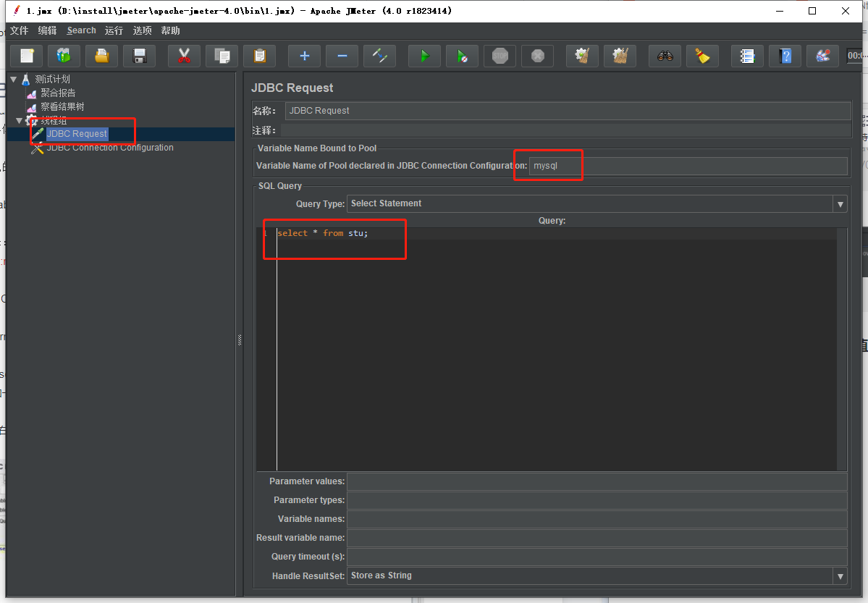The height and width of the screenshot is (603, 868).
Task: Click the Open file folder icon
Action: [x=102, y=56]
